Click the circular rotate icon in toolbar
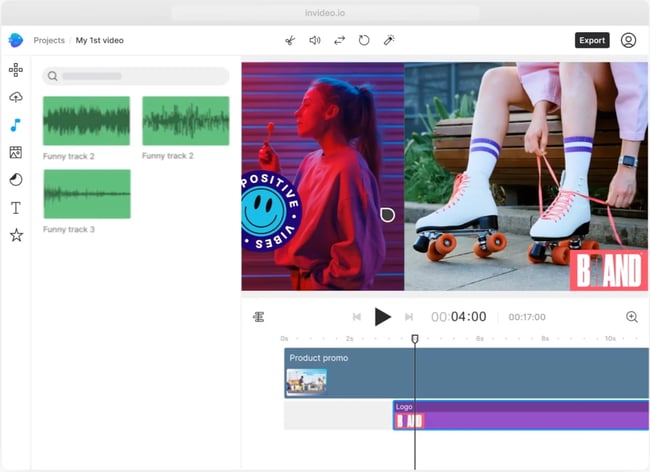 [x=365, y=40]
